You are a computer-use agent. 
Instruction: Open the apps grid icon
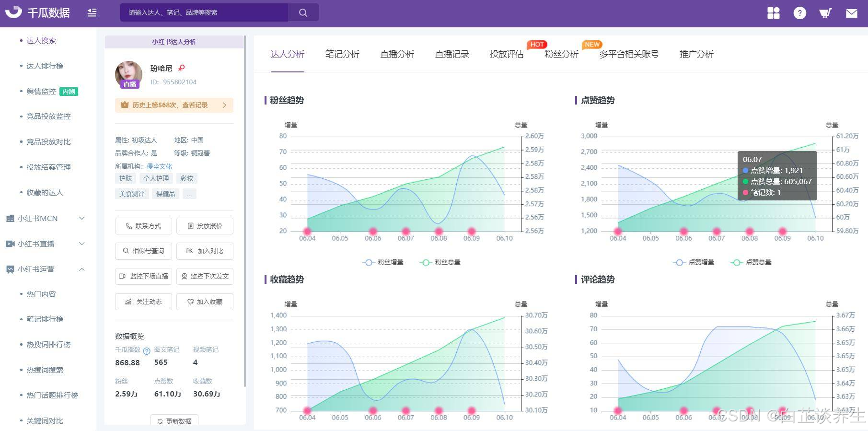pyautogui.click(x=774, y=13)
